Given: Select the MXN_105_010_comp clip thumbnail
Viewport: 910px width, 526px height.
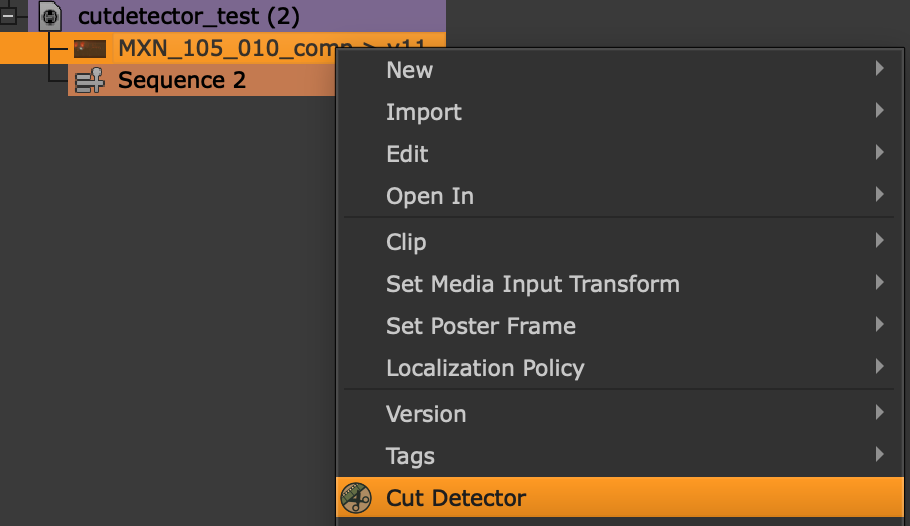Looking at the screenshot, I should (90, 49).
